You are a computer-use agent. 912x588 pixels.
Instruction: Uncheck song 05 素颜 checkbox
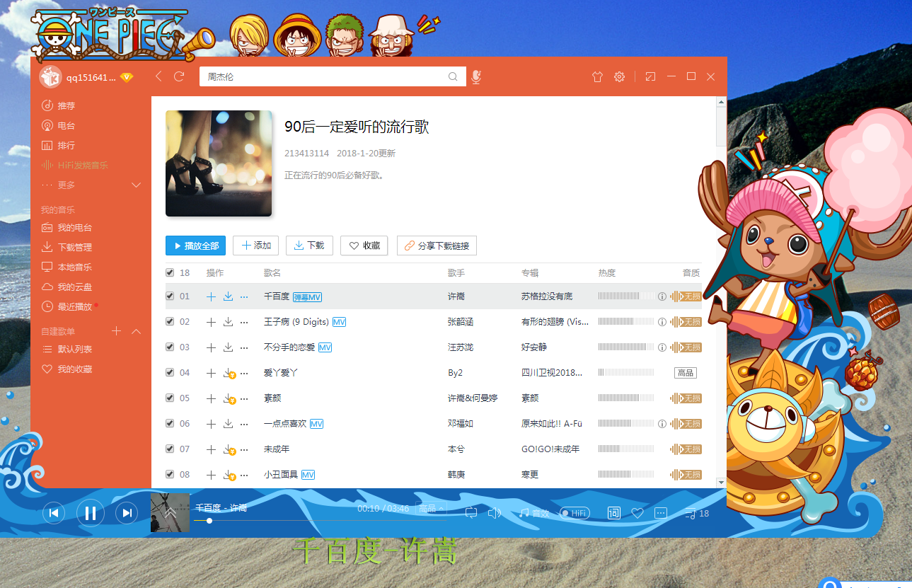(170, 398)
